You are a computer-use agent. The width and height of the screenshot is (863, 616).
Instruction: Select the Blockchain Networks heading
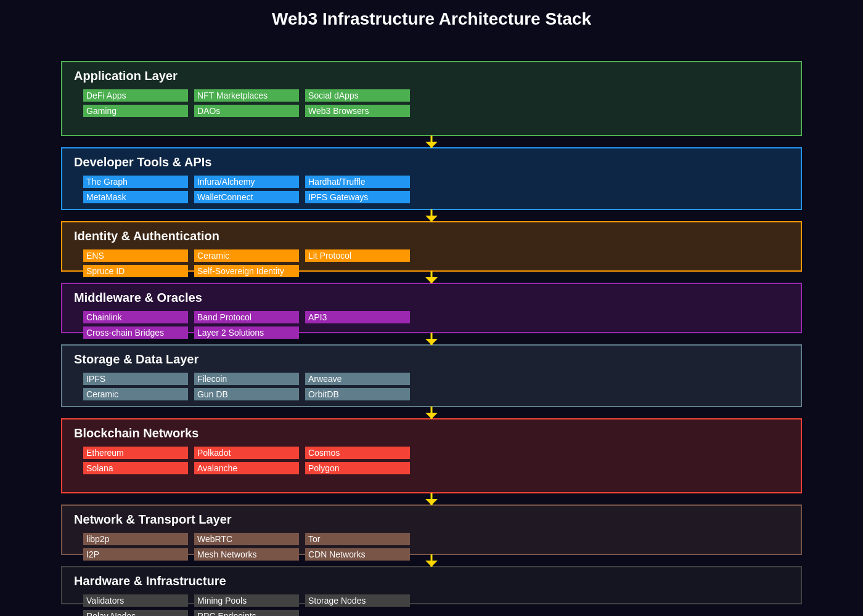pos(136,433)
